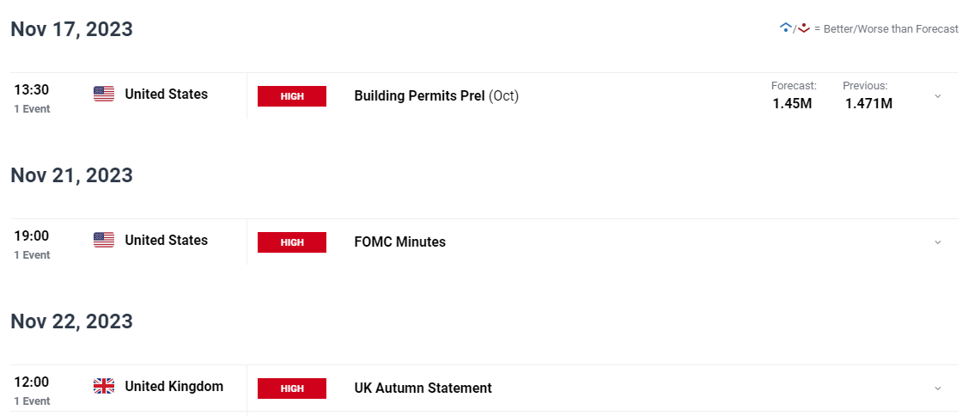Click the blue better-than-forecast arrow icon
The width and height of the screenshot is (980, 416).
(x=786, y=28)
